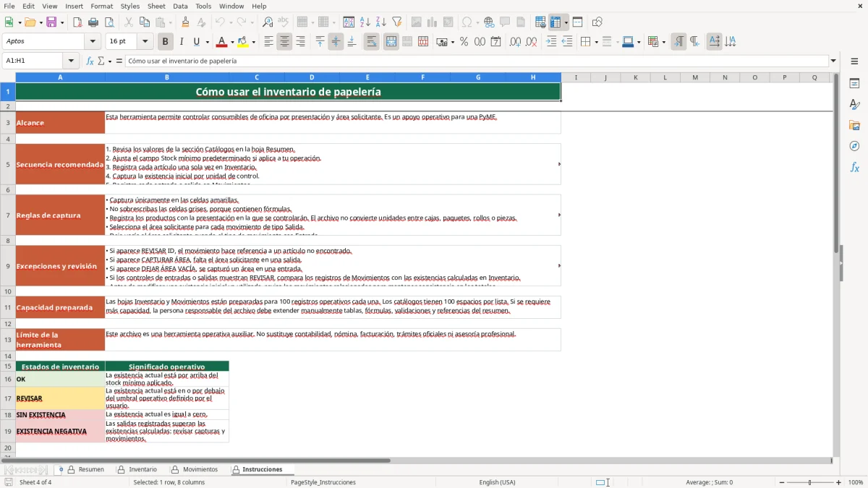The height and width of the screenshot is (488, 868).
Task: Open the font color dropdown arrow
Action: point(232,42)
